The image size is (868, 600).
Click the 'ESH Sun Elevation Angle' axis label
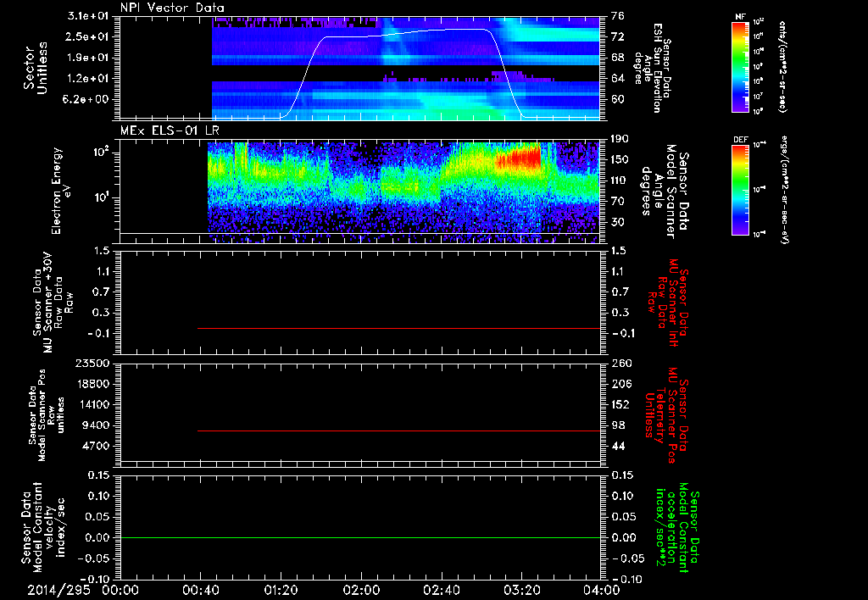[x=654, y=67]
